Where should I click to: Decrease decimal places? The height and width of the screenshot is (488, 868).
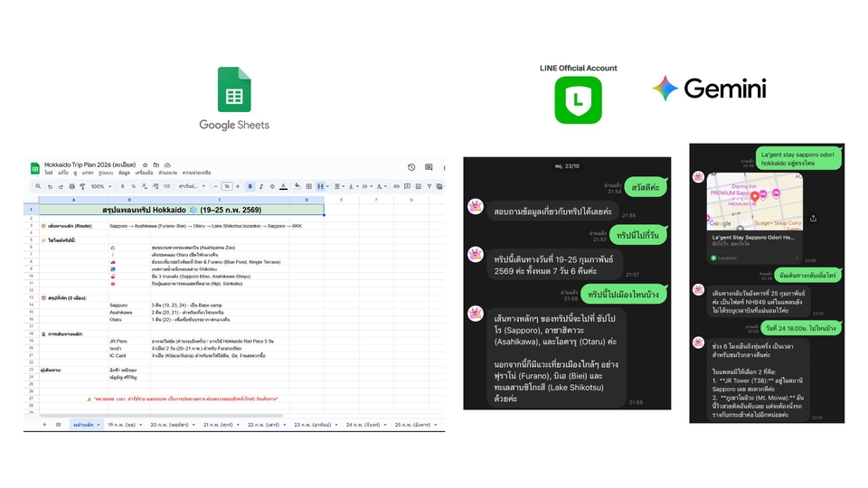point(145,186)
